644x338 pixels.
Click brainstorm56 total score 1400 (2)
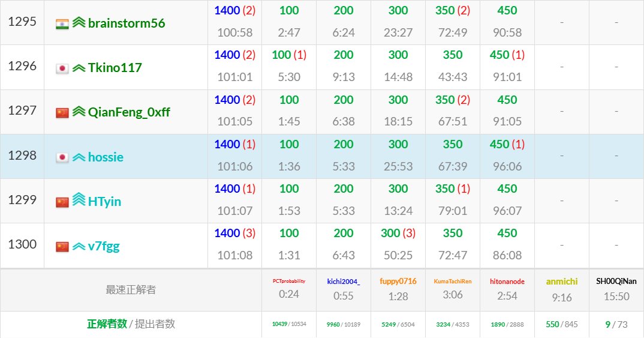[x=235, y=10]
